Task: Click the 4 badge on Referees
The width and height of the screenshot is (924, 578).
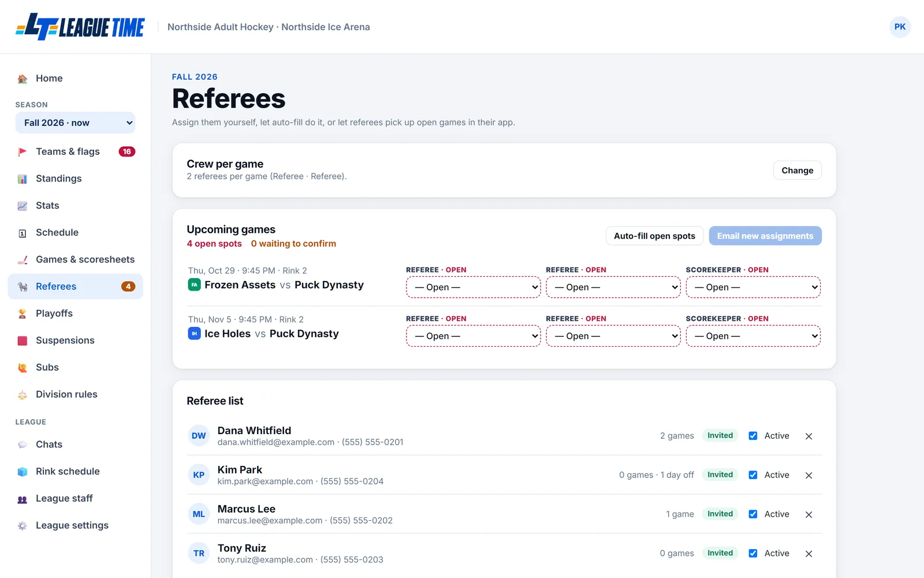Action: coord(128,287)
